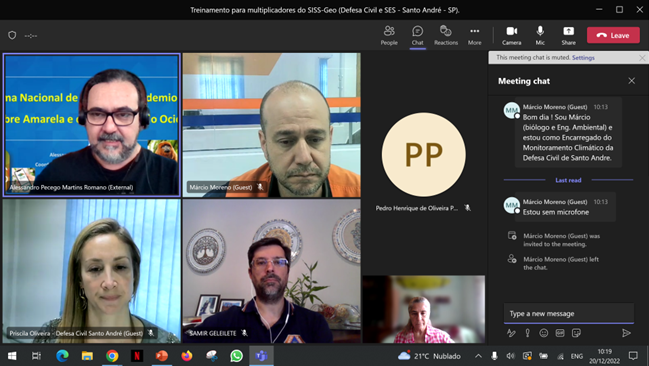Click the shield security icon
The width and height of the screenshot is (649, 366).
tap(12, 35)
